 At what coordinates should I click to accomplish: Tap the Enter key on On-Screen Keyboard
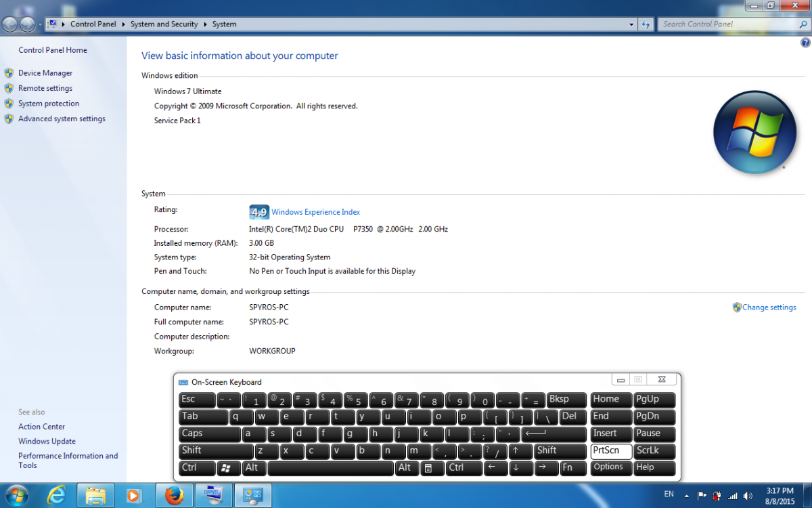554,433
